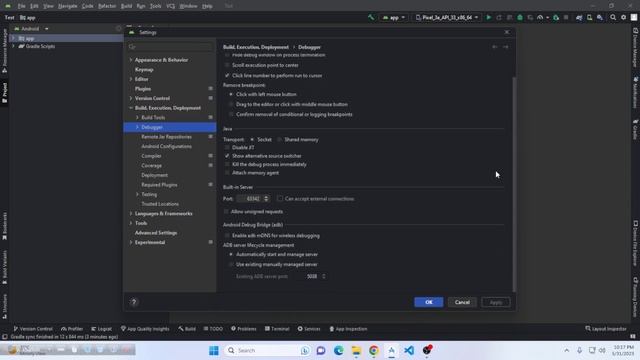This screenshot has width=640, height=360.
Task: Check Can accept external connections
Action: pyautogui.click(x=280, y=199)
